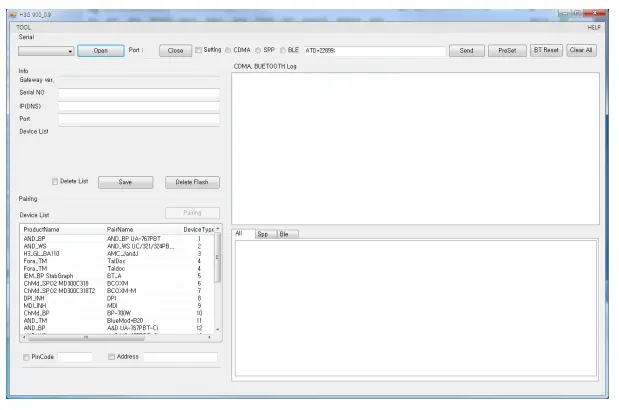Toggle the Delete List checkbox

pyautogui.click(x=55, y=182)
